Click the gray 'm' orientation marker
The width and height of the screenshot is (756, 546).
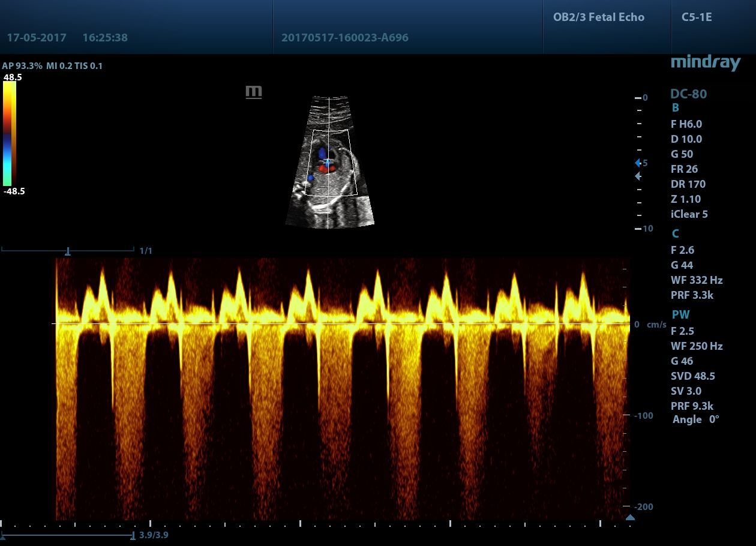pos(254,92)
